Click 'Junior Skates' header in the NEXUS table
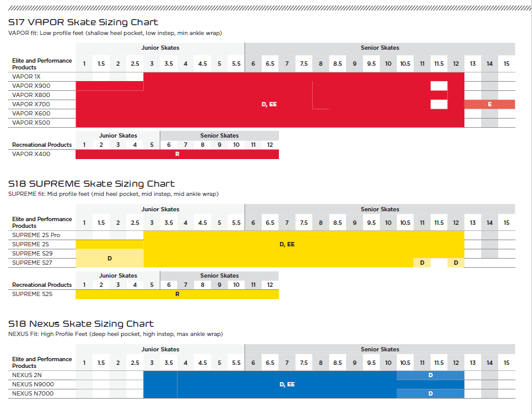The image size is (532, 414). tap(160, 350)
